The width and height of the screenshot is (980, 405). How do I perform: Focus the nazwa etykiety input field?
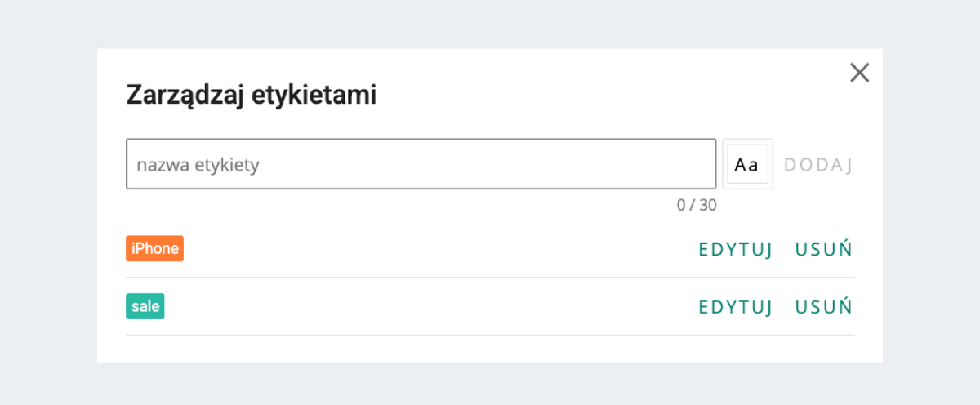421,164
